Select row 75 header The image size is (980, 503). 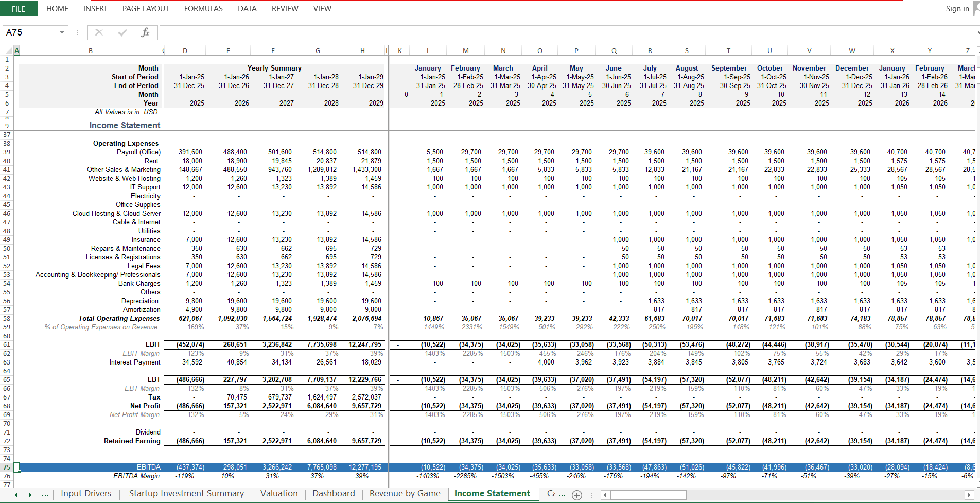[7, 467]
